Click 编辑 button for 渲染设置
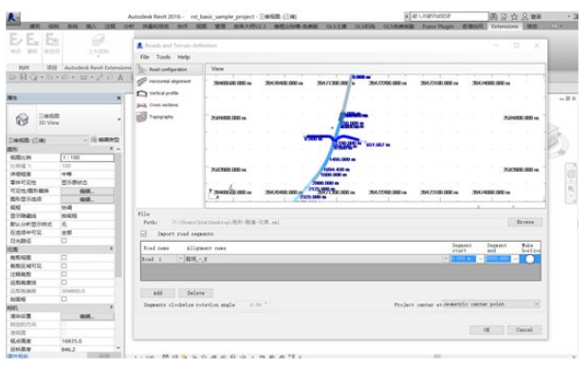Screen dimensions: 588x367 pos(87,316)
